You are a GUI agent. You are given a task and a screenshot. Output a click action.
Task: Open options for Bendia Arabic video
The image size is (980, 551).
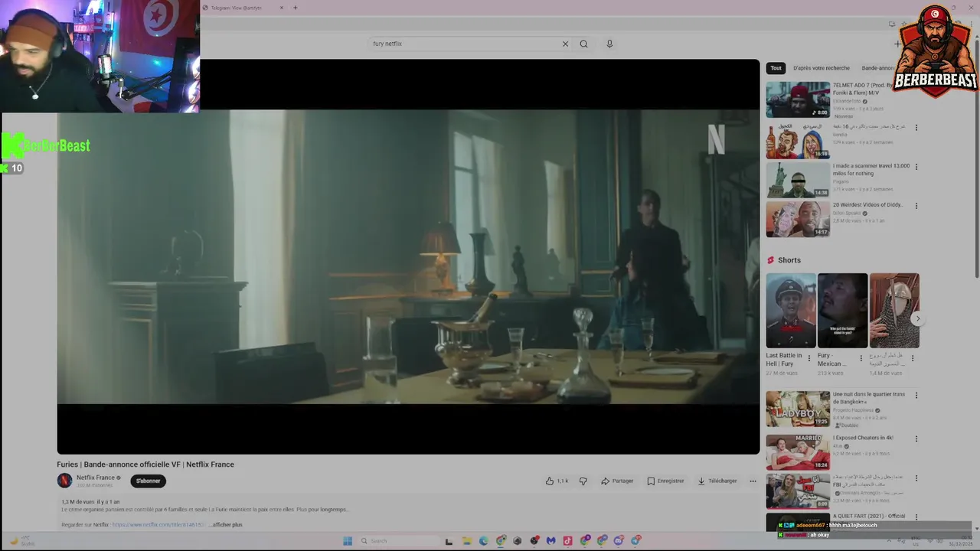(916, 127)
